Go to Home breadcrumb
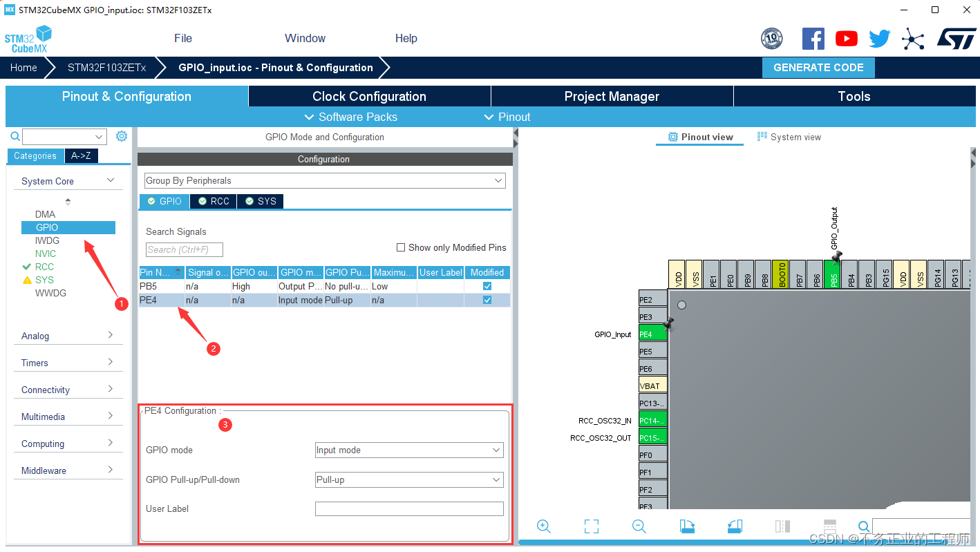 23,68
